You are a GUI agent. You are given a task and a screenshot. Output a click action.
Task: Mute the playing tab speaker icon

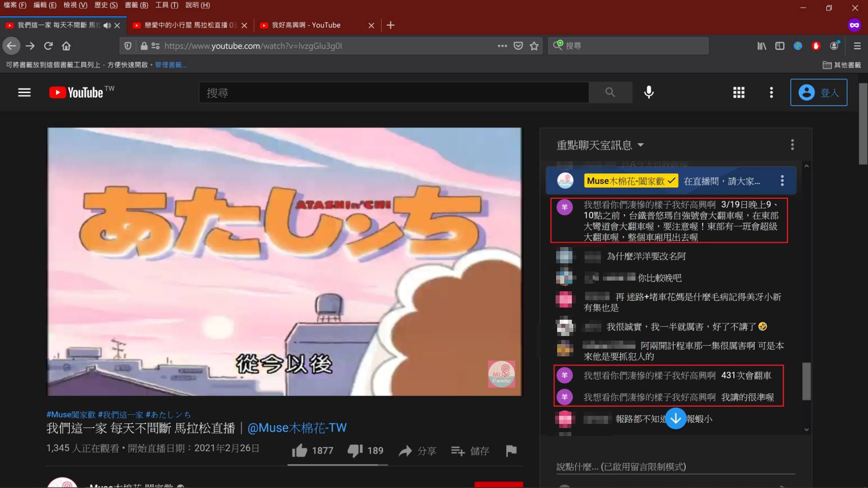[106, 25]
